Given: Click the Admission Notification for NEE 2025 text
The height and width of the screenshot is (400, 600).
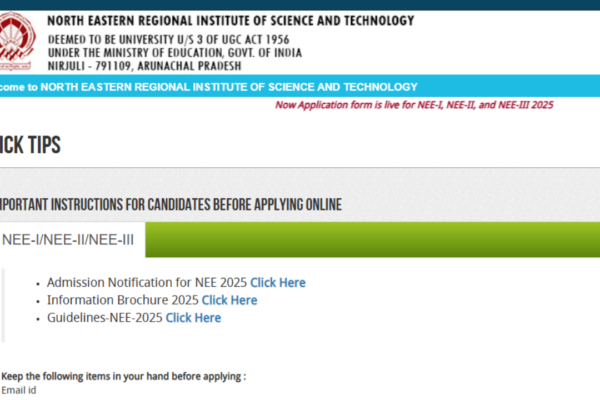Looking at the screenshot, I should (x=147, y=282).
